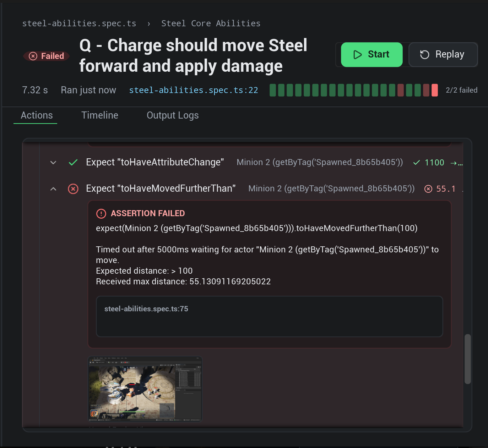488x448 pixels.
Task: Switch to the Output Logs tab
Action: 173,115
